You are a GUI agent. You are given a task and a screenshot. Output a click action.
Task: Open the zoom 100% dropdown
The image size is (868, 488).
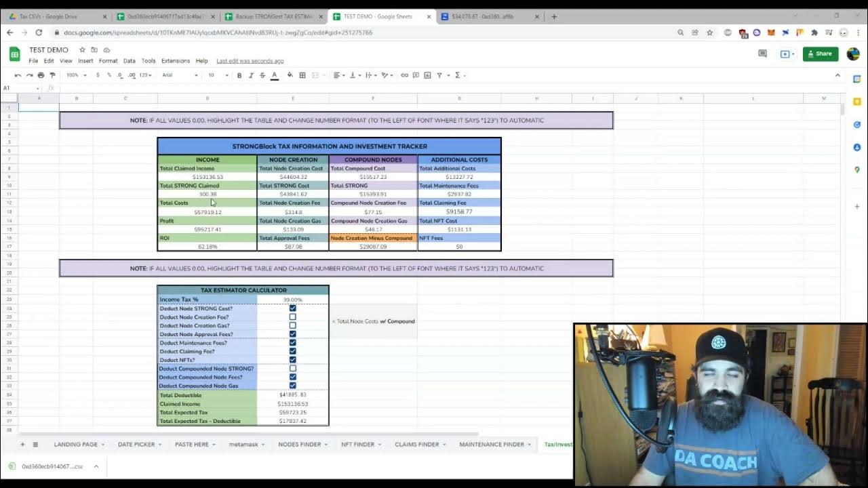75,75
